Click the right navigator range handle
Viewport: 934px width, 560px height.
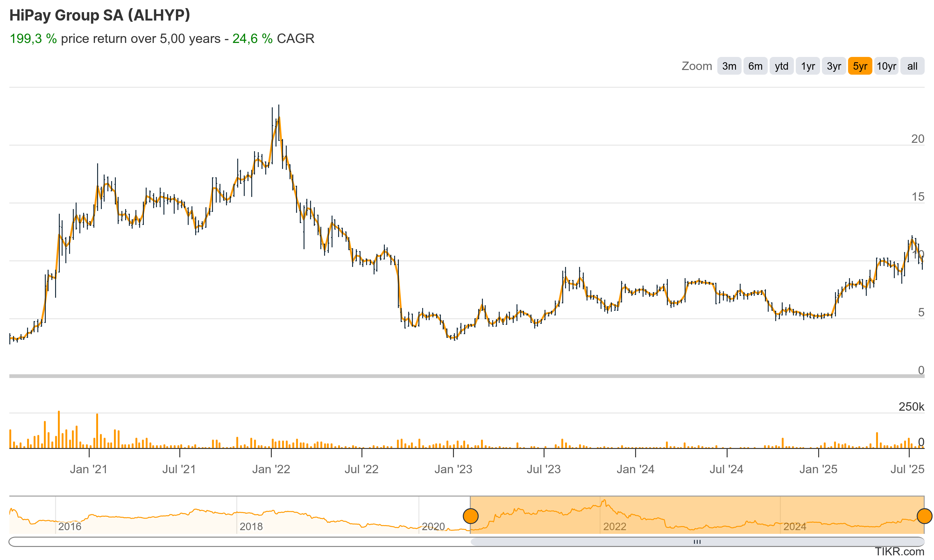(924, 516)
